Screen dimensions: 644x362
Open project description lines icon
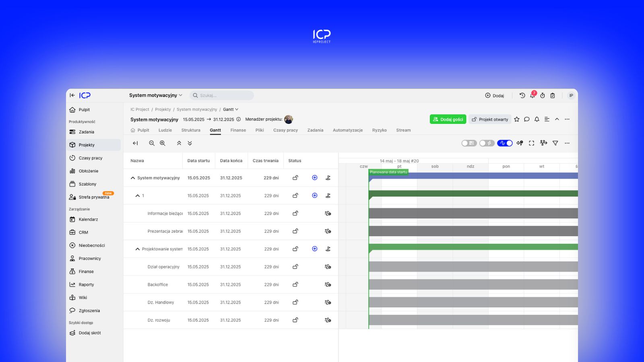pyautogui.click(x=547, y=119)
